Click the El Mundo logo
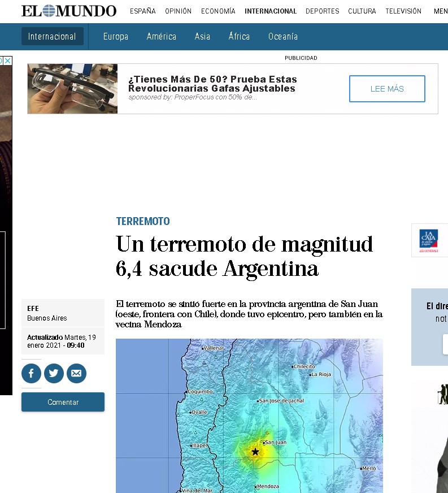 pyautogui.click(x=69, y=11)
